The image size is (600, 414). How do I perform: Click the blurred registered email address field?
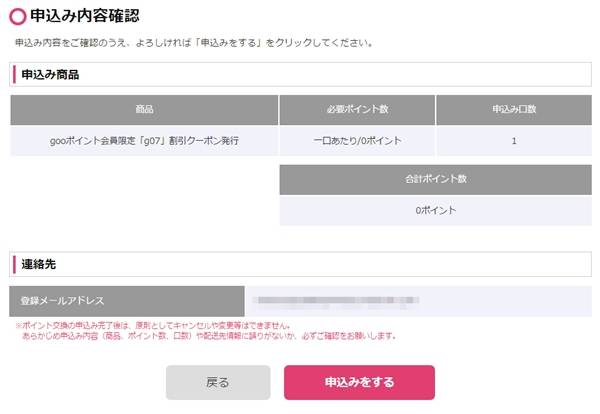418,301
